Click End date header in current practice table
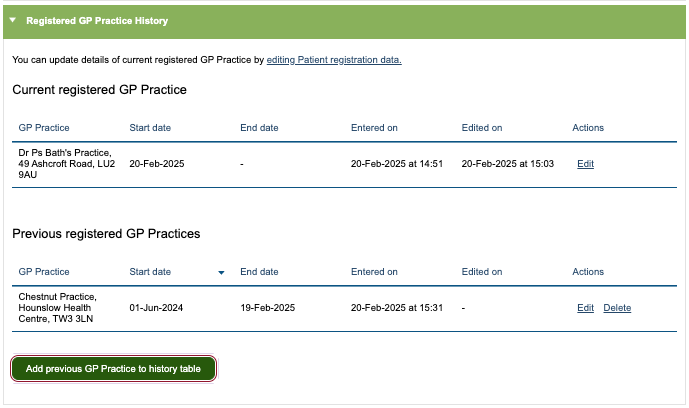 [x=259, y=128]
